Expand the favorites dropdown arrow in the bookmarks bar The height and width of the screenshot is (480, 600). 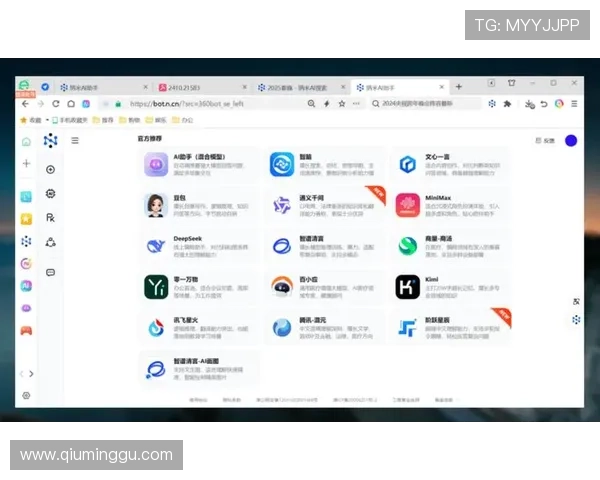click(47, 120)
